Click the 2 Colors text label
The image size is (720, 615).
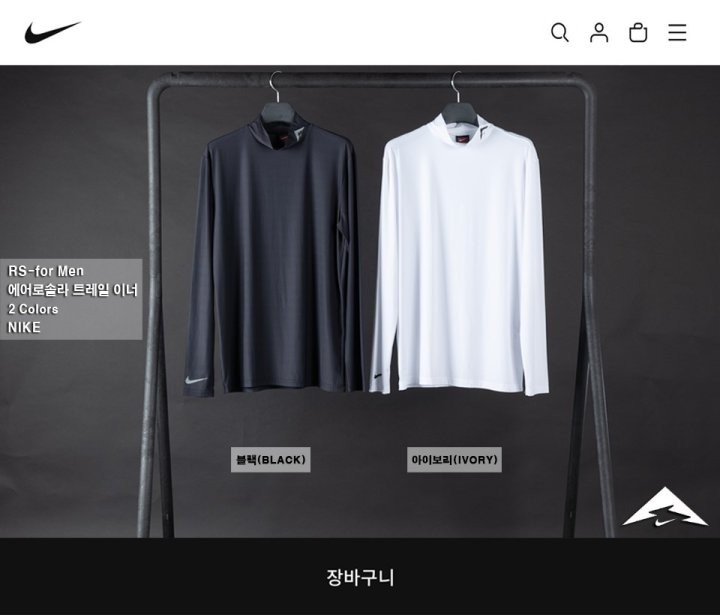33,309
